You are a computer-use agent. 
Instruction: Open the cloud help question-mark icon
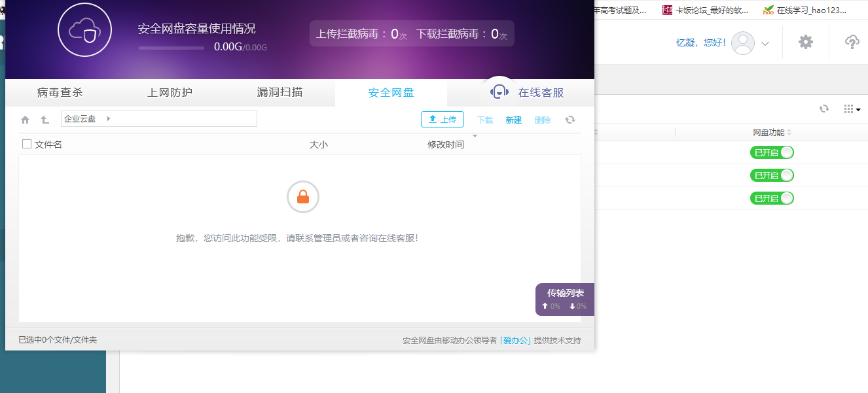[x=852, y=42]
